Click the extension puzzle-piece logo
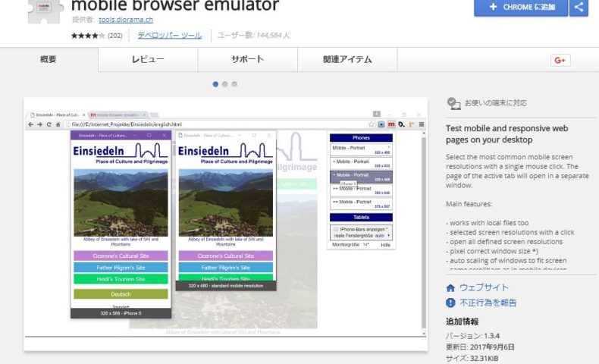 pyautogui.click(x=45, y=11)
